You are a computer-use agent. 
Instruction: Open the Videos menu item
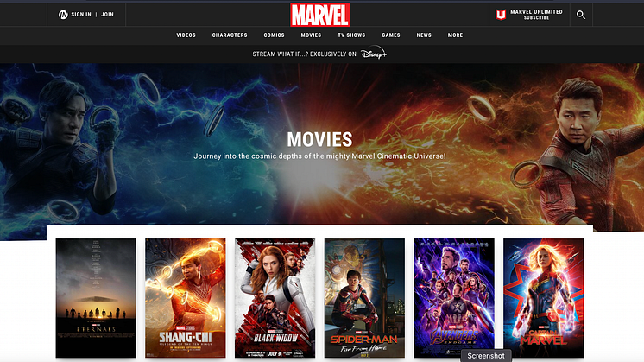tap(186, 35)
